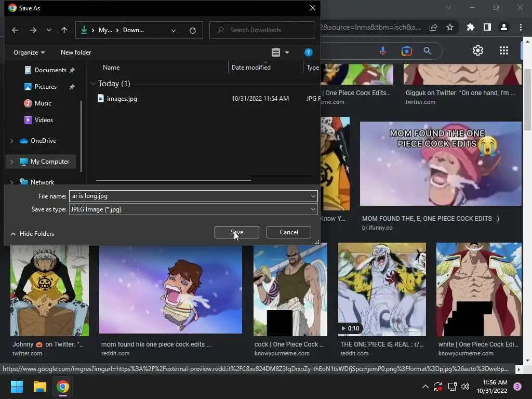Open THE ONE PIECE IS REAL link
The width and height of the screenshot is (532, 399).
click(382, 344)
